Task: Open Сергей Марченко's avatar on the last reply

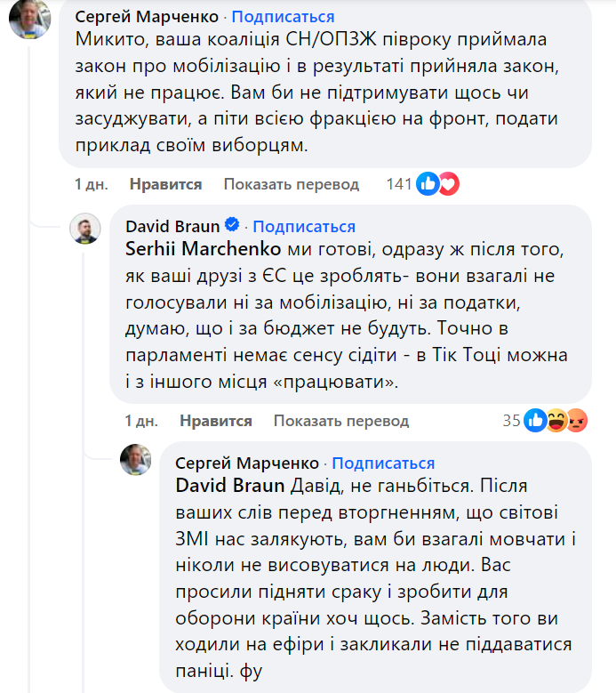Action: click(135, 458)
